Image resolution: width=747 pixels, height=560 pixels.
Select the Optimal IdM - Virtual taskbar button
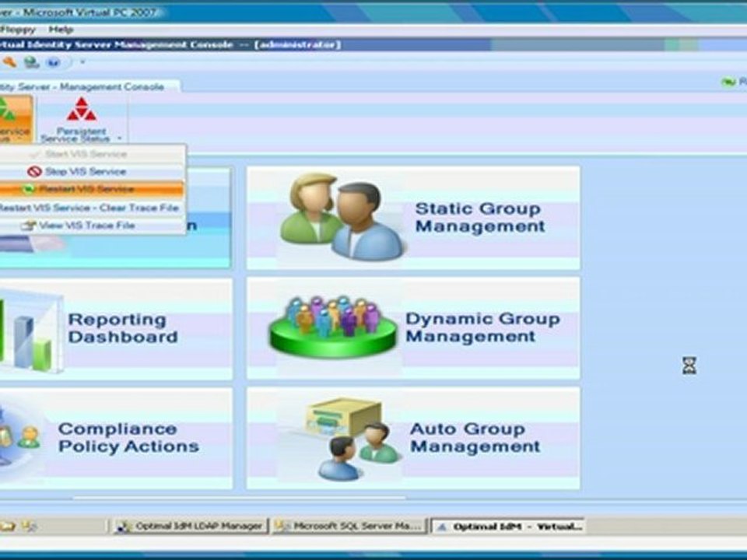click(x=508, y=527)
